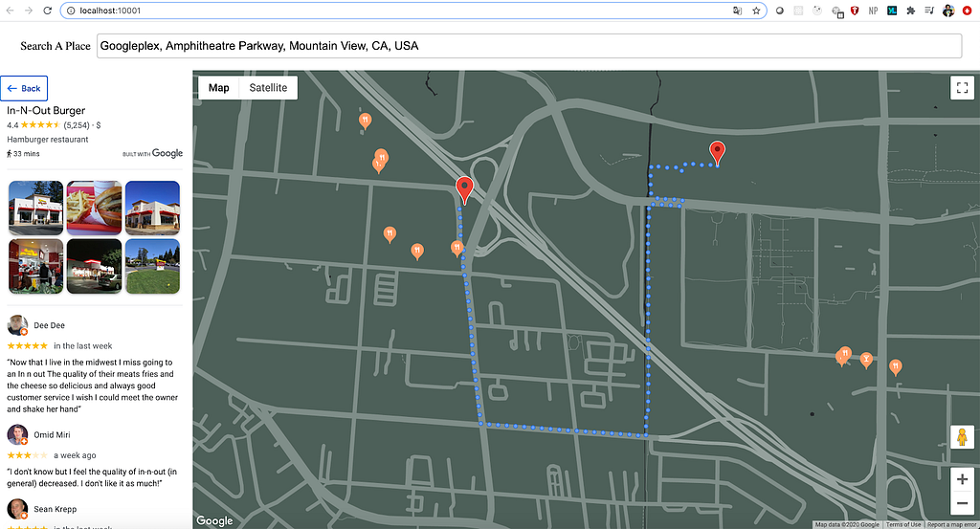Select the northernmost orange restaurant marker
This screenshot has width=980, height=529.
[366, 121]
